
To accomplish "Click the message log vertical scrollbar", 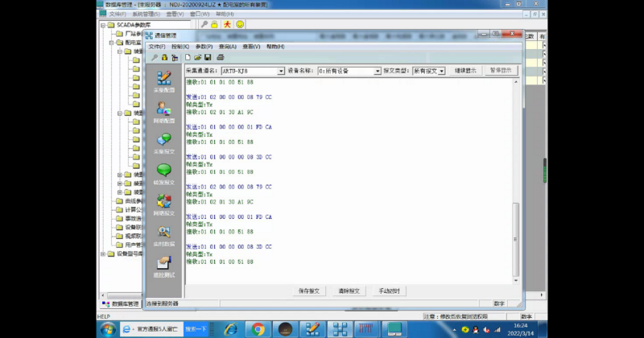I will 516,181.
